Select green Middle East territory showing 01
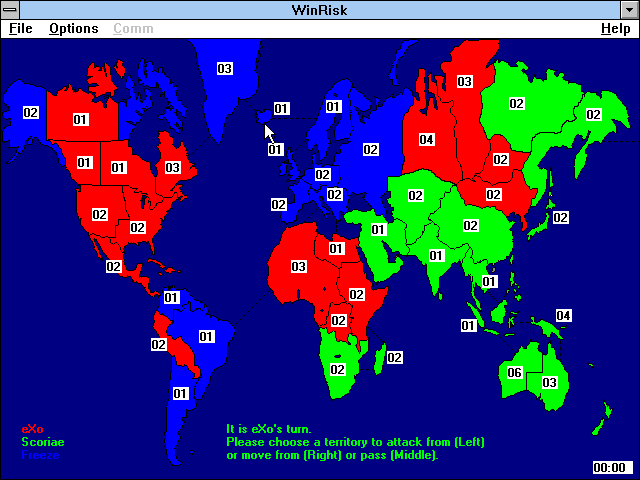This screenshot has height=480, width=640. (x=378, y=230)
